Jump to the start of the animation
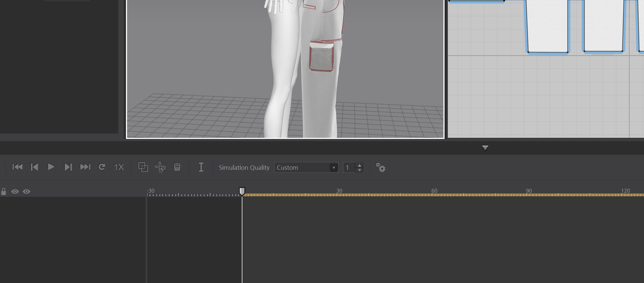This screenshot has height=283, width=644. pos(17,167)
